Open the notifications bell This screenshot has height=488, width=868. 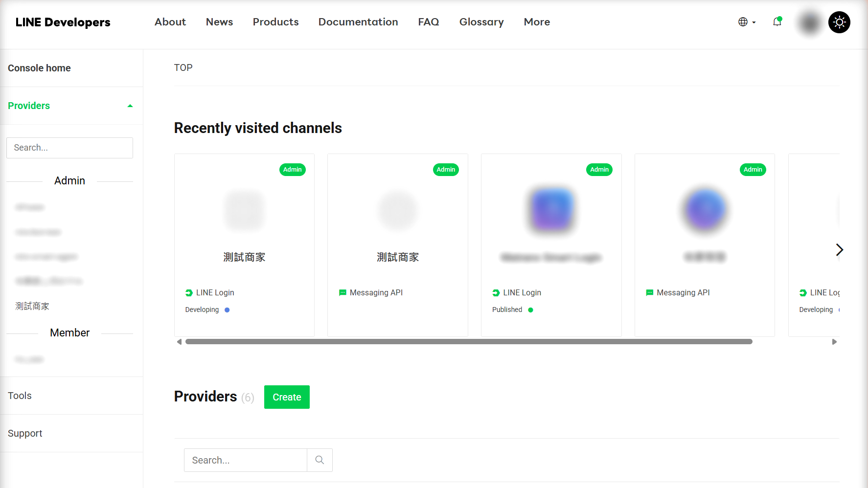point(777,22)
